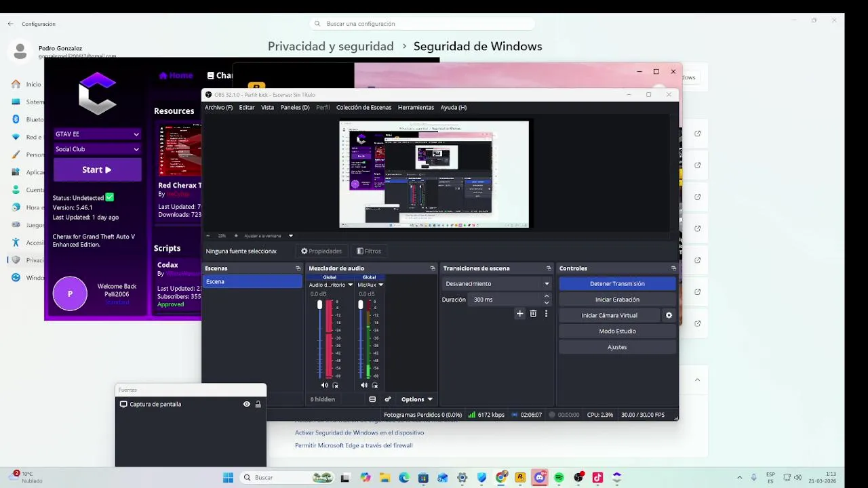Click Start button in Cherax launcher

[97, 169]
